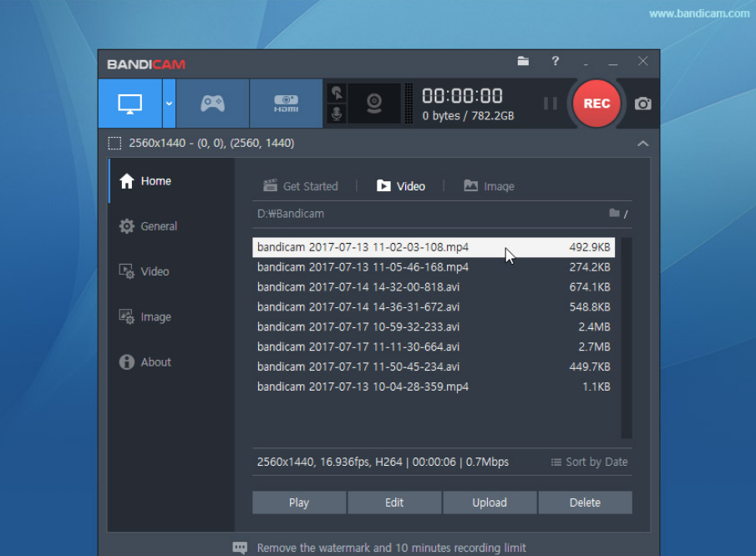Image resolution: width=756 pixels, height=556 pixels.
Task: Toggle the microphone recording icon
Action: [337, 114]
